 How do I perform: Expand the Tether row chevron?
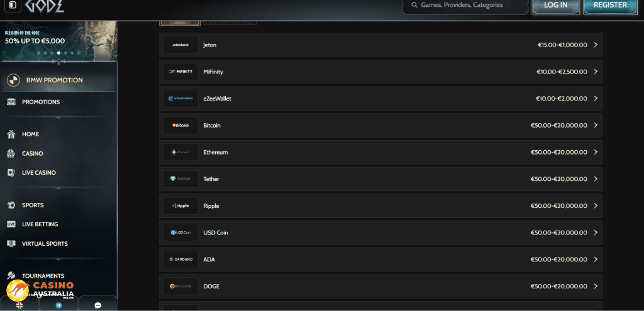pos(596,179)
